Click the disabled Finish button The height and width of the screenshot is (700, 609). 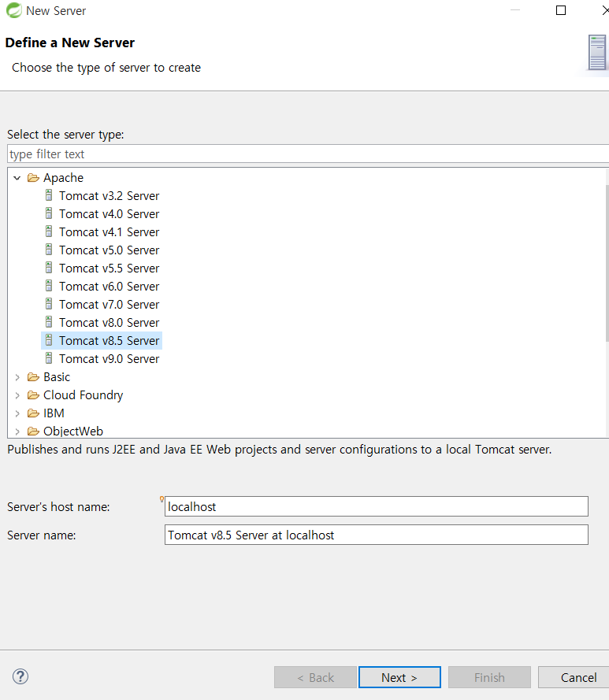[489, 677]
